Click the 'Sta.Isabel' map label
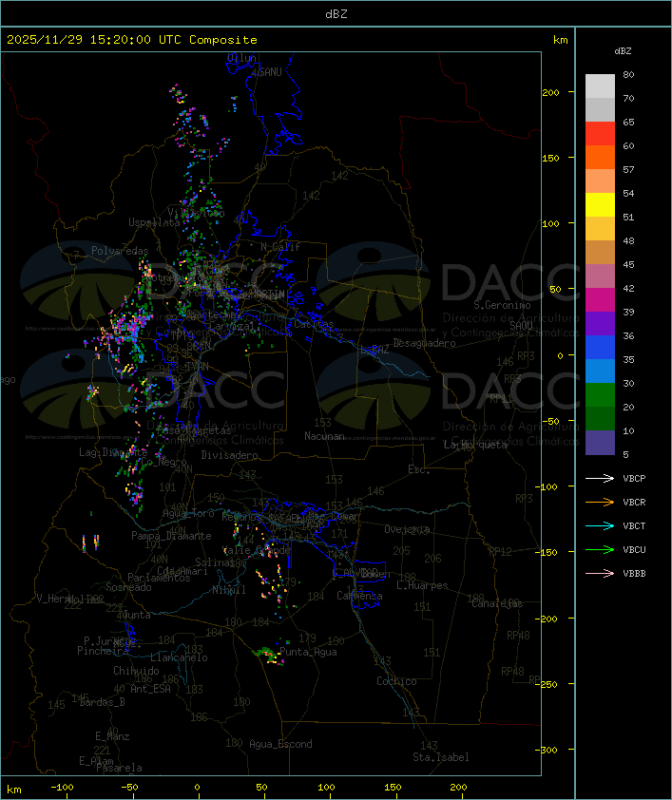The width and height of the screenshot is (672, 800). [x=440, y=757]
